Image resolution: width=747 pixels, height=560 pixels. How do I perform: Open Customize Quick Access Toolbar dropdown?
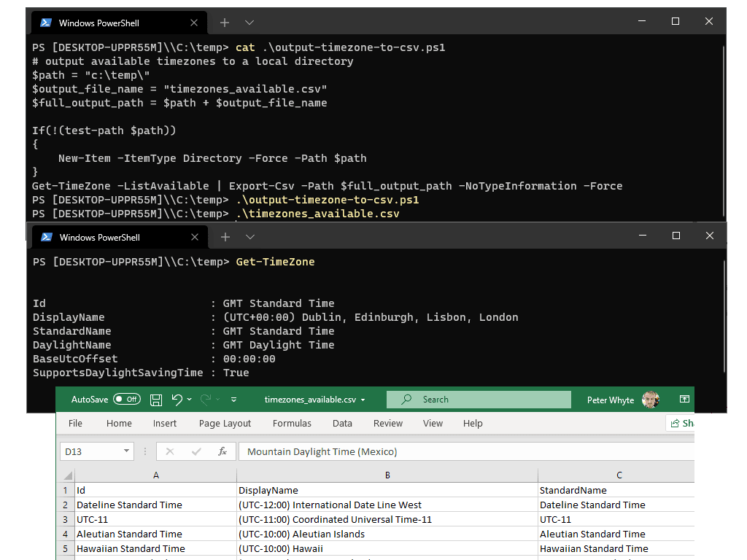[x=233, y=400]
